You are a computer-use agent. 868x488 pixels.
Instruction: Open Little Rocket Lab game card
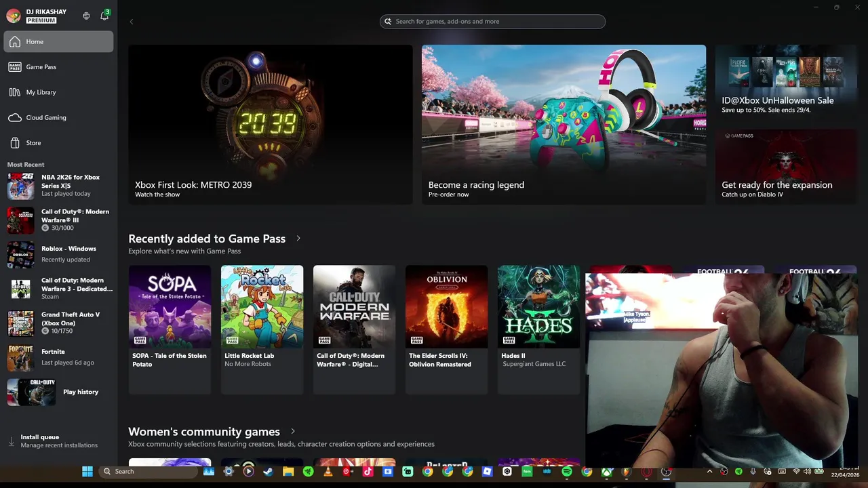(x=262, y=329)
